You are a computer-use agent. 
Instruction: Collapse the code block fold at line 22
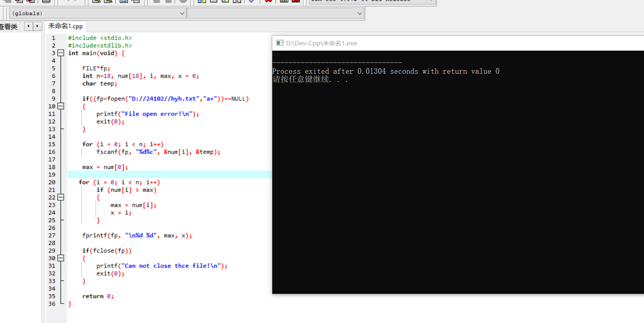point(61,197)
